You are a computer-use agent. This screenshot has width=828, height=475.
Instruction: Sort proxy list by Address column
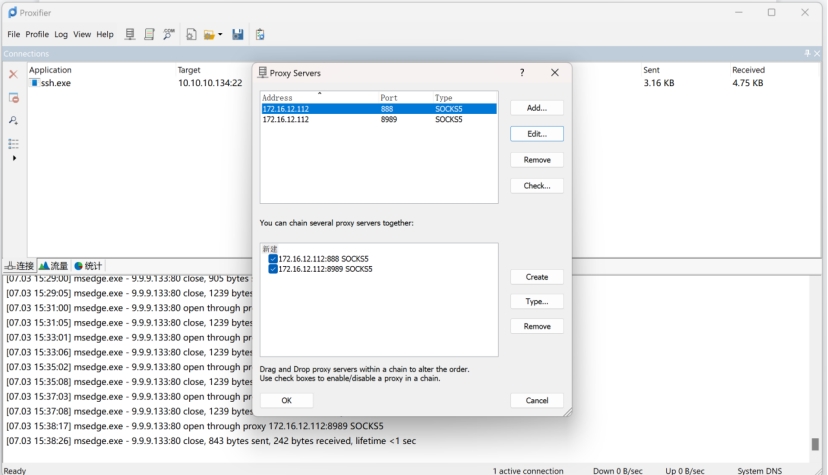pos(320,98)
